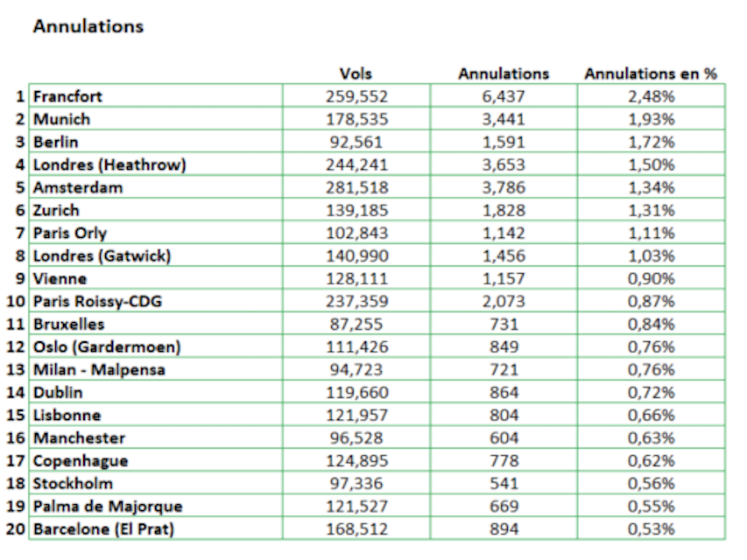747x560 pixels.
Task: Select Bruxelles flights value 87,255
Action: 356,324
